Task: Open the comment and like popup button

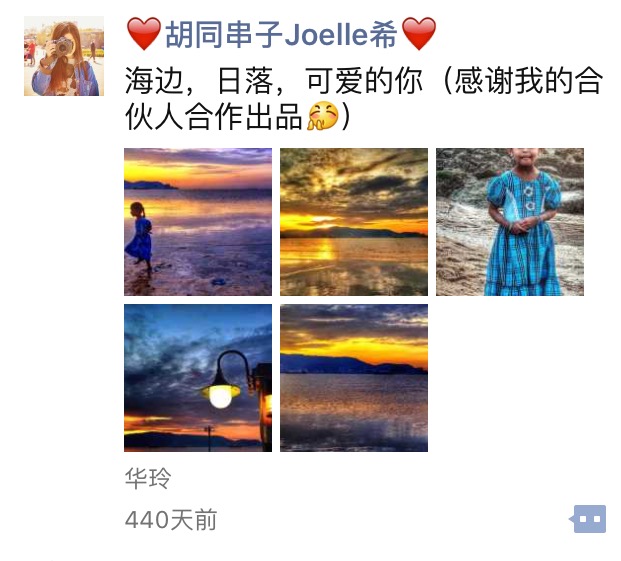Action: point(588,519)
